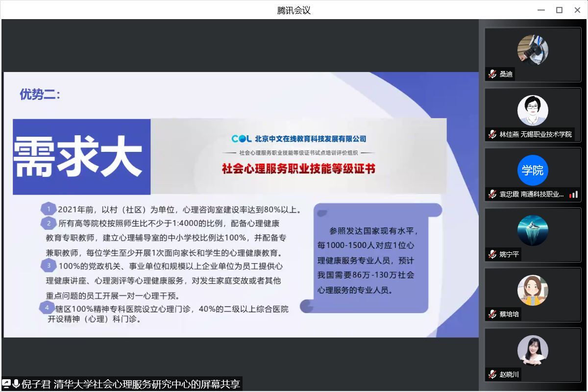Click the COL logo on the shared slide

[241, 139]
